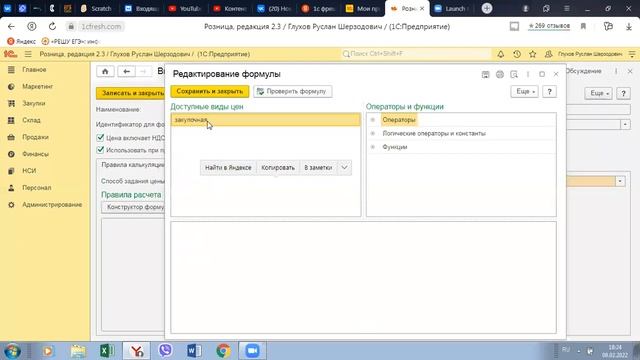
Task: Open Zoom from the taskbar
Action: pos(252,351)
